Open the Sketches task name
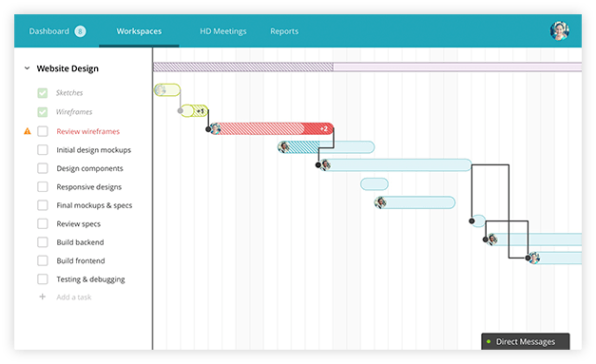The width and height of the screenshot is (596, 364). [69, 93]
